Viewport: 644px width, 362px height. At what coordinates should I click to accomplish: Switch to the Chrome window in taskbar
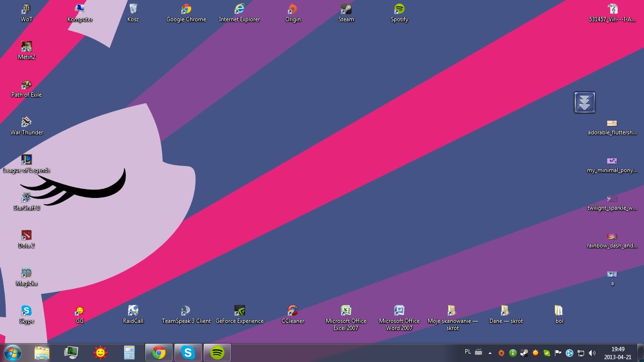pos(159,353)
